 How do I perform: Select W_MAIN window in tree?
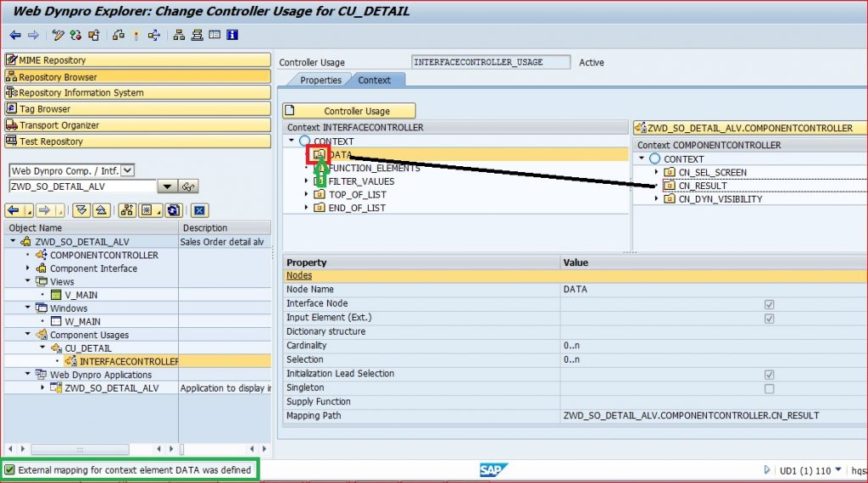[82, 321]
